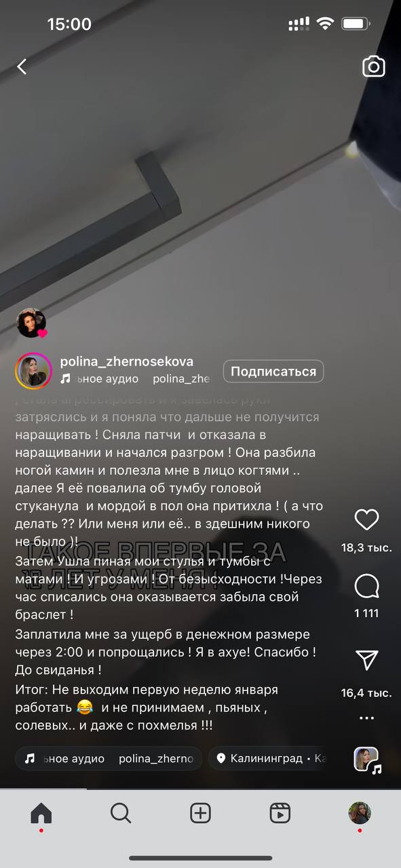Screen dimensions: 401x868
Task: Tap the Калининград location chip
Action: pos(270,758)
